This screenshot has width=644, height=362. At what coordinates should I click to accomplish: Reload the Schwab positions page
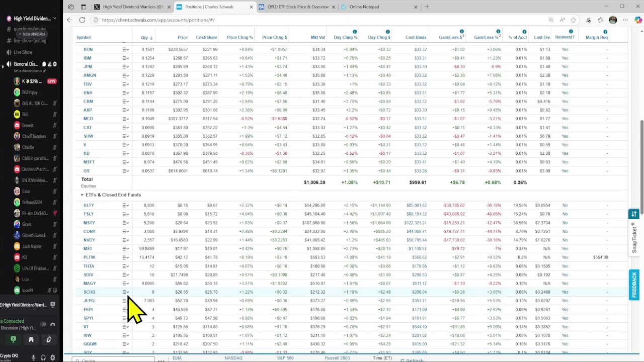[x=82, y=20]
